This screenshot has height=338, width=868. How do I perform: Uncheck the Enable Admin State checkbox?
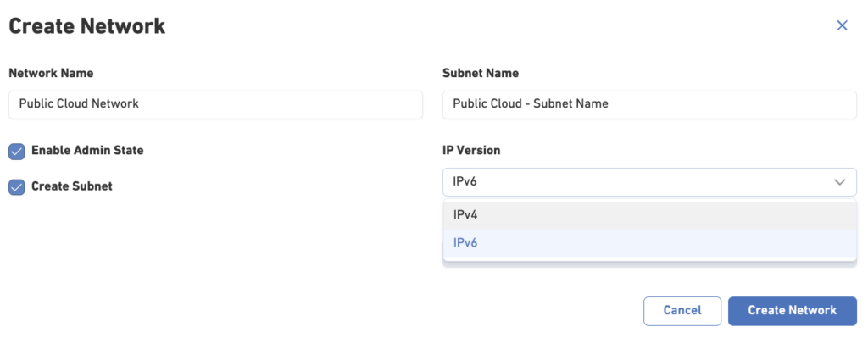pyautogui.click(x=17, y=151)
